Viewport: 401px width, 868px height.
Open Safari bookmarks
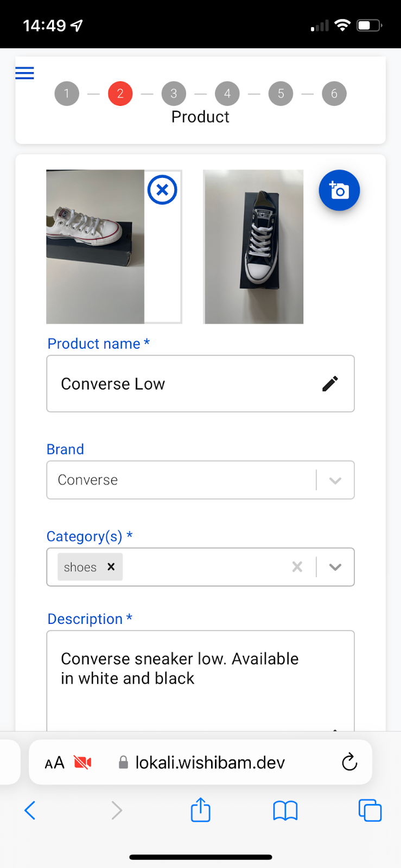(285, 810)
